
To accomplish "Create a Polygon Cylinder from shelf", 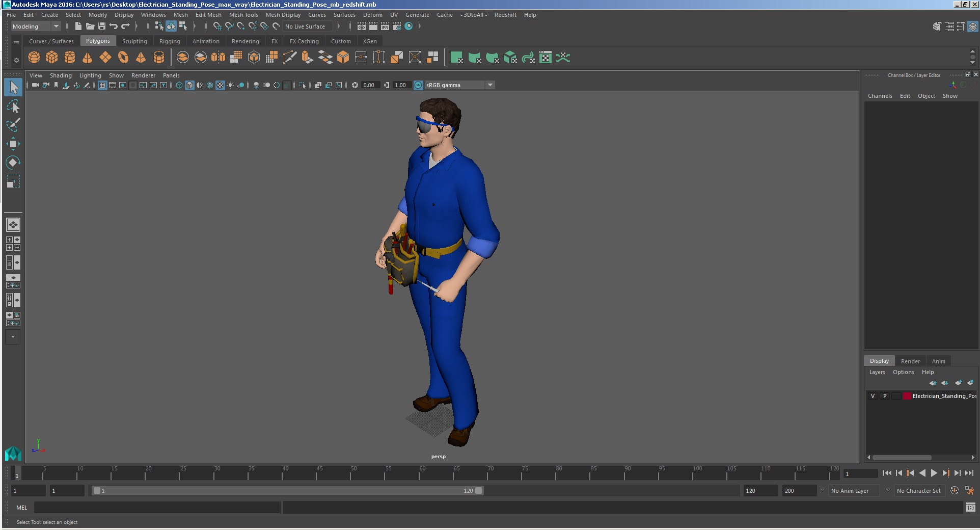I will click(70, 58).
